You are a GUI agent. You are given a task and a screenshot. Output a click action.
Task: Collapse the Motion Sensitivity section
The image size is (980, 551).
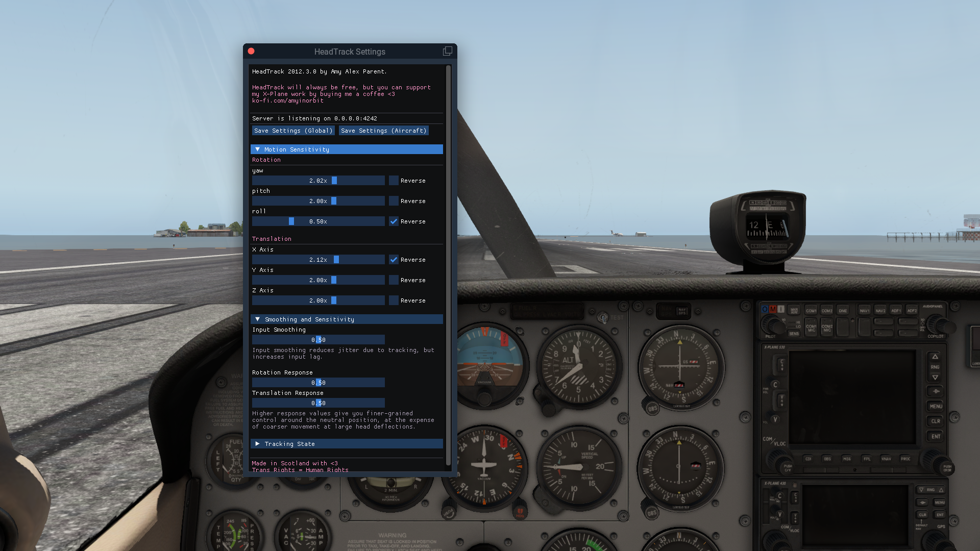pos(258,148)
